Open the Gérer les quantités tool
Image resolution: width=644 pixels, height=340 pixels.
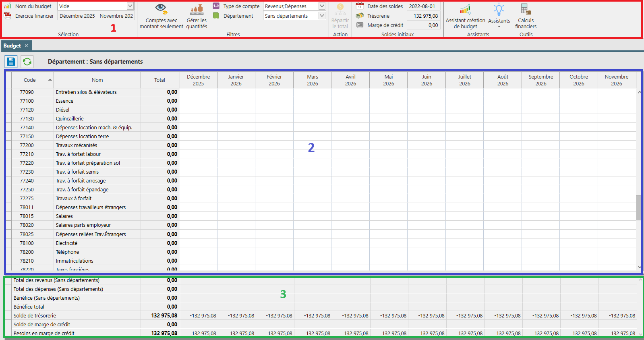(197, 17)
